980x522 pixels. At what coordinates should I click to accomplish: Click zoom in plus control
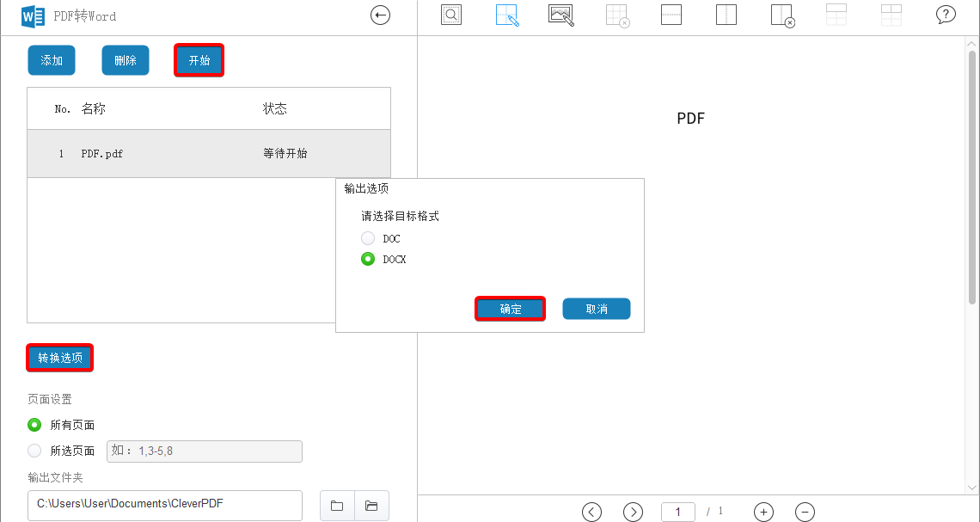point(763,512)
